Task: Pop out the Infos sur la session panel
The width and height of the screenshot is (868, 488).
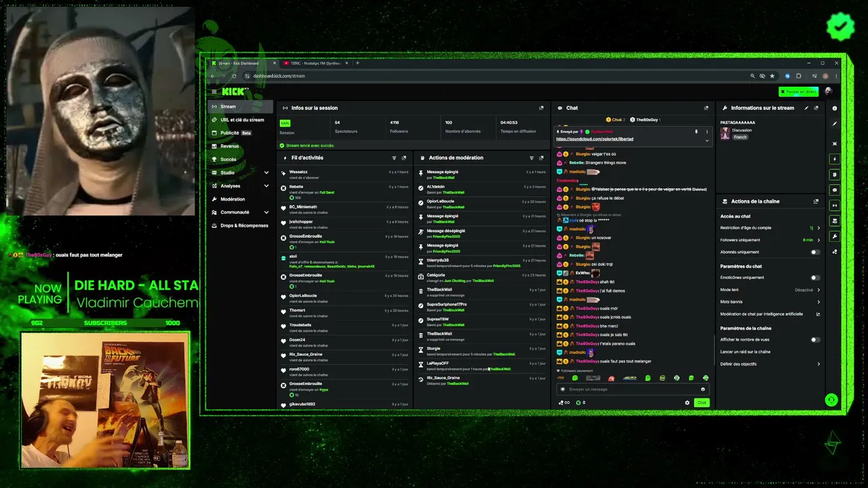Action: tap(541, 108)
